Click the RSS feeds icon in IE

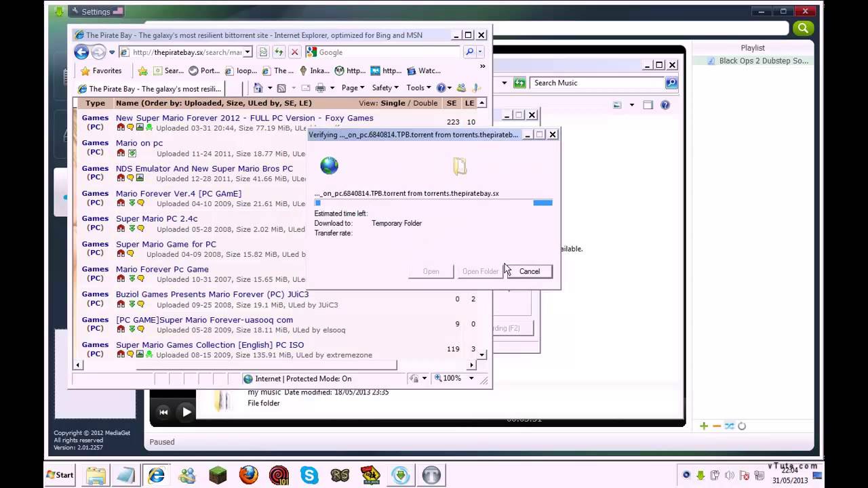point(281,88)
